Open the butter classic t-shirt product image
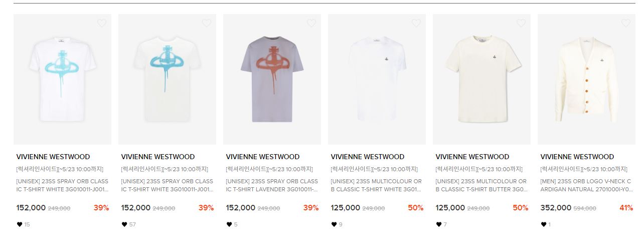The width and height of the screenshot is (644, 243). (481, 79)
